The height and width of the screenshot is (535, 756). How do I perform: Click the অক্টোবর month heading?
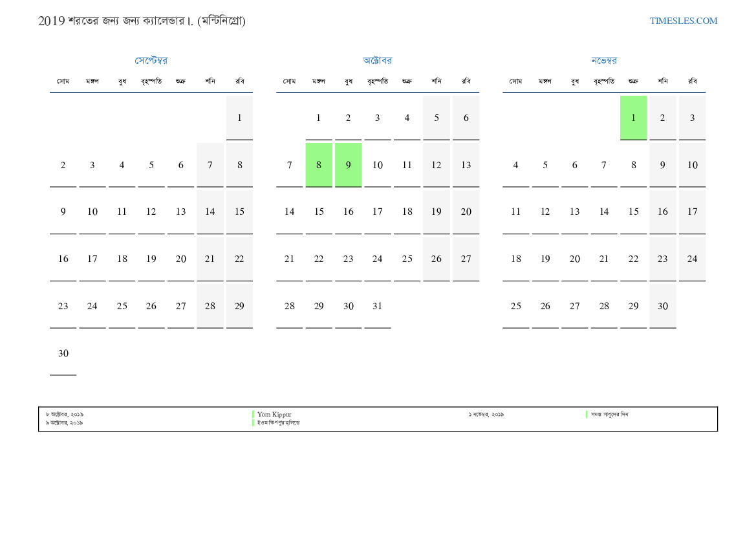pos(378,61)
